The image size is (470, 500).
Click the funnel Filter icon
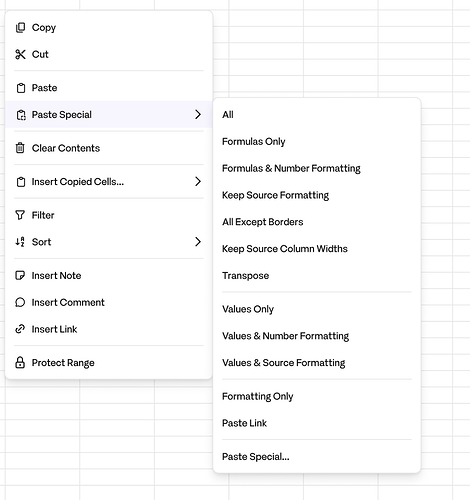[20, 215]
